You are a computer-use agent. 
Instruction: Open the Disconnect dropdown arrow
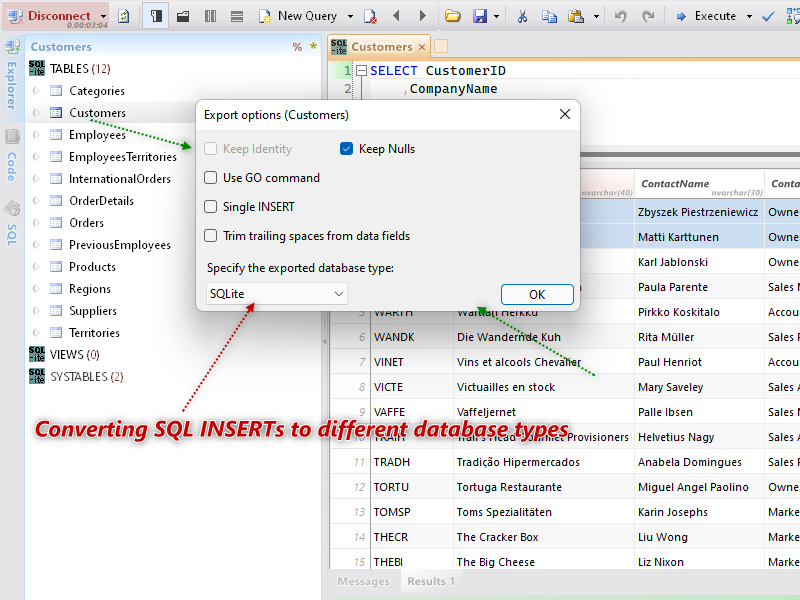103,16
